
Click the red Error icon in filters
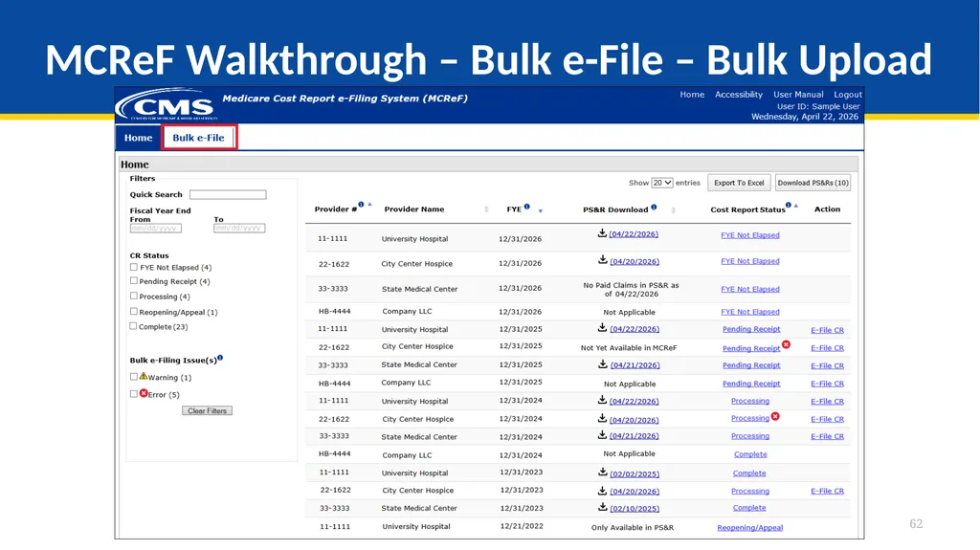[x=144, y=393]
